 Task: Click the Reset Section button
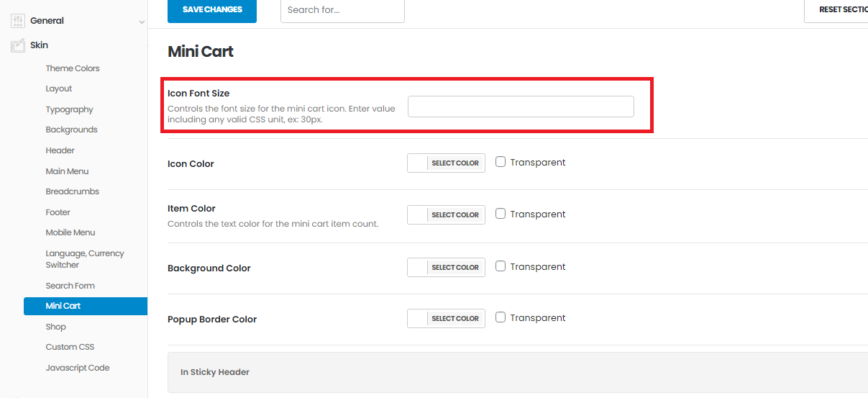point(836,10)
